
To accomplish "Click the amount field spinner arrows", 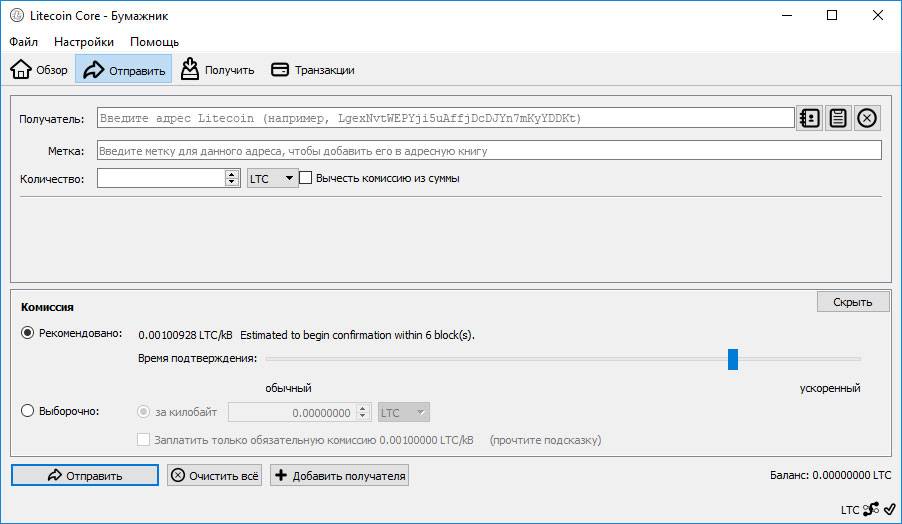I will (x=233, y=178).
